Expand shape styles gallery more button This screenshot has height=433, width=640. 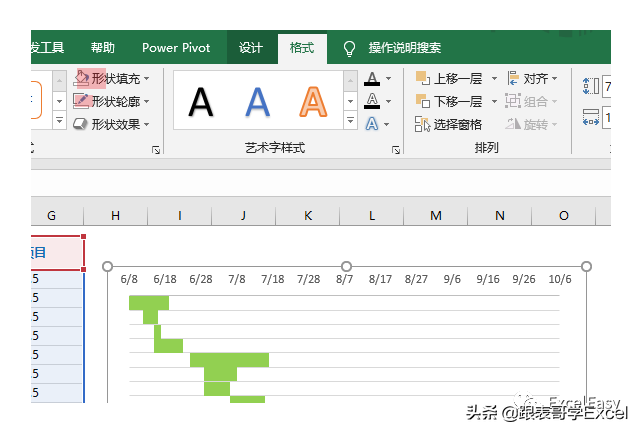(60, 120)
